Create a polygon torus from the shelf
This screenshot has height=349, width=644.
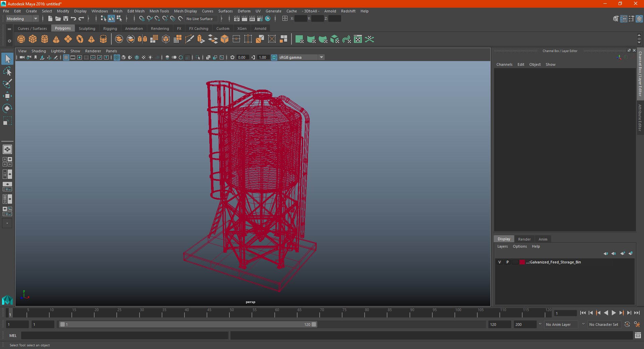click(80, 39)
